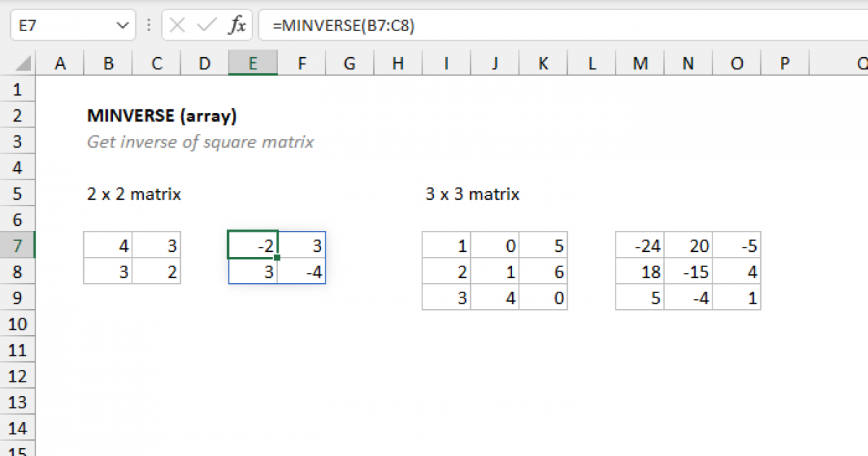868x456 pixels.
Task: Select column E header
Action: (x=252, y=64)
